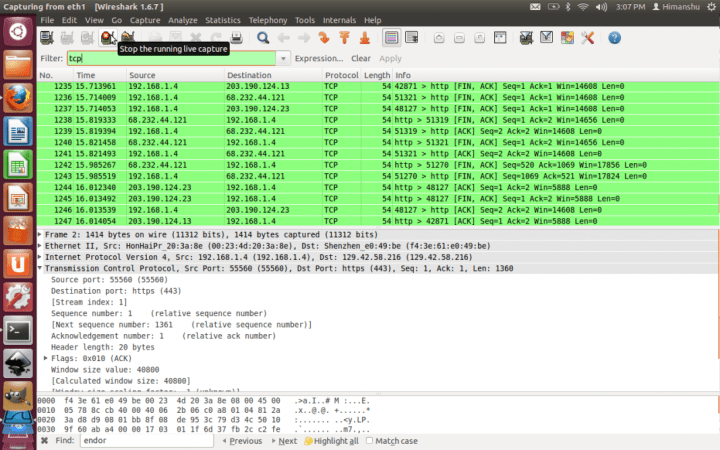Sort packets by Time column

point(100,75)
